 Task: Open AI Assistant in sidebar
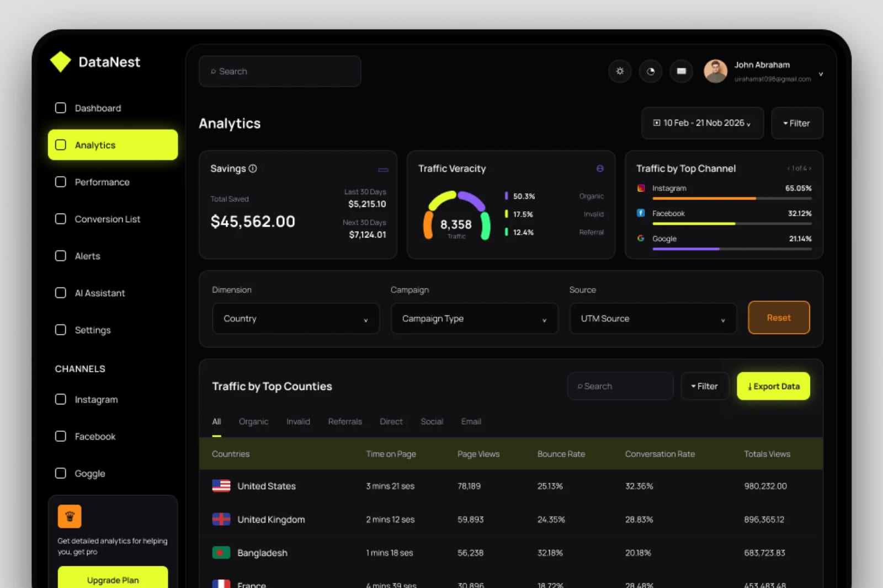[113, 293]
